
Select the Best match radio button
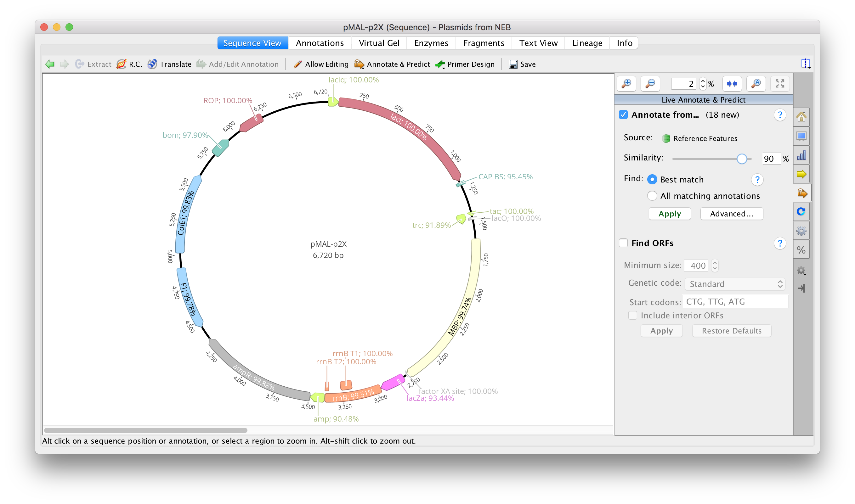pos(652,179)
